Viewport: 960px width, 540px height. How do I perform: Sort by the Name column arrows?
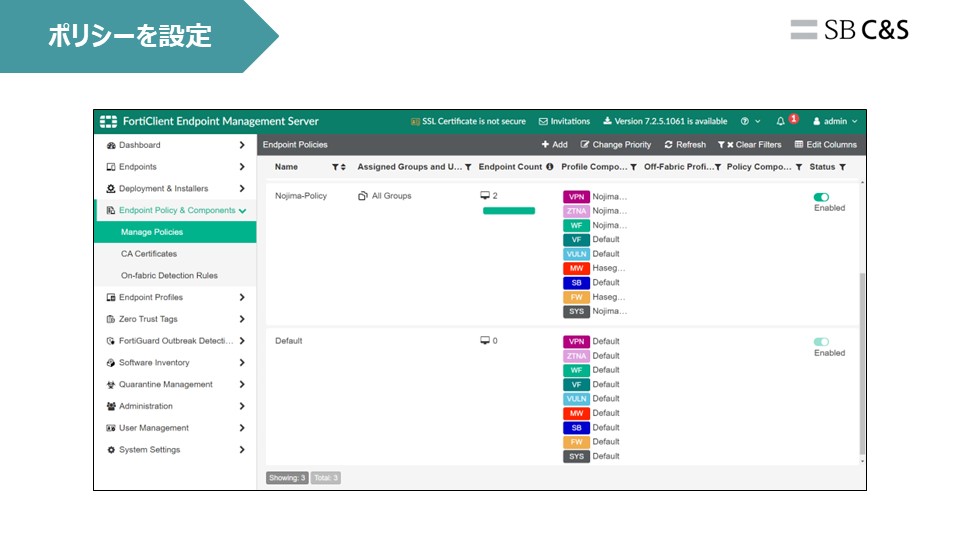click(x=343, y=167)
